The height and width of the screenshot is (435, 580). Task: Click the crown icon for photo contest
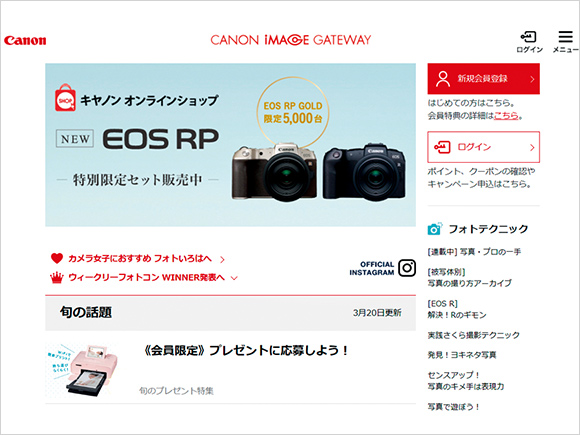tap(57, 277)
